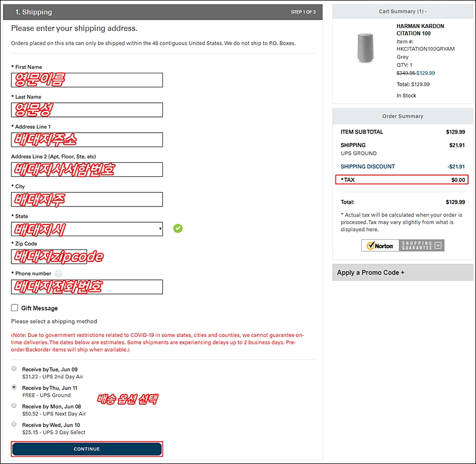Focus the City input field
The width and height of the screenshot is (476, 464).
coord(87,199)
